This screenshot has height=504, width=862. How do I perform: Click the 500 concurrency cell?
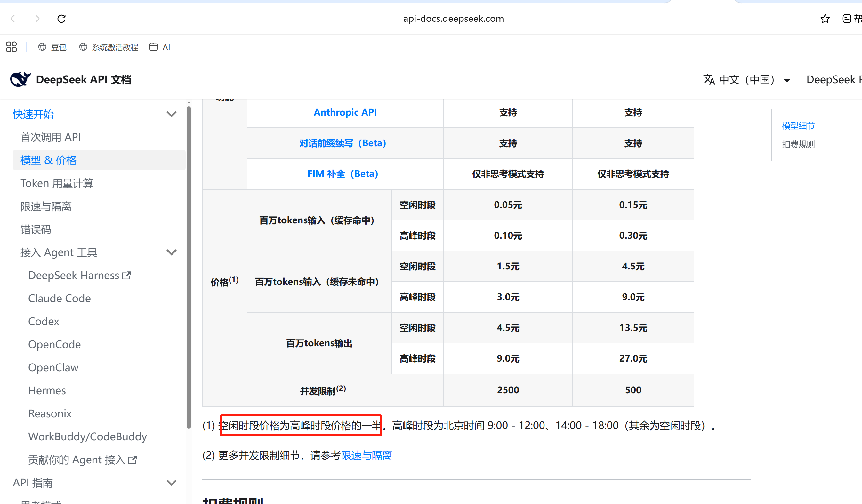pyautogui.click(x=633, y=390)
